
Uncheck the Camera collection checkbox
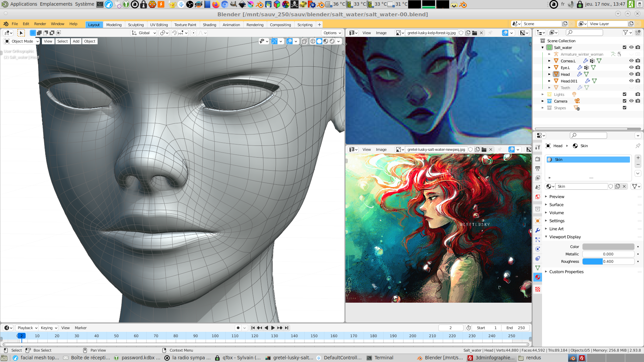coord(625,101)
